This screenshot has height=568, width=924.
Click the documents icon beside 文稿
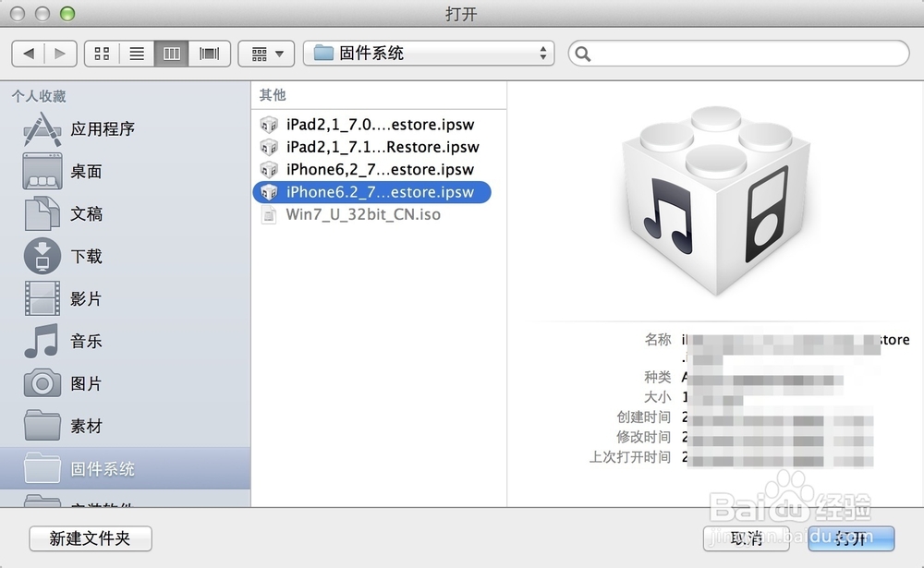click(42, 213)
